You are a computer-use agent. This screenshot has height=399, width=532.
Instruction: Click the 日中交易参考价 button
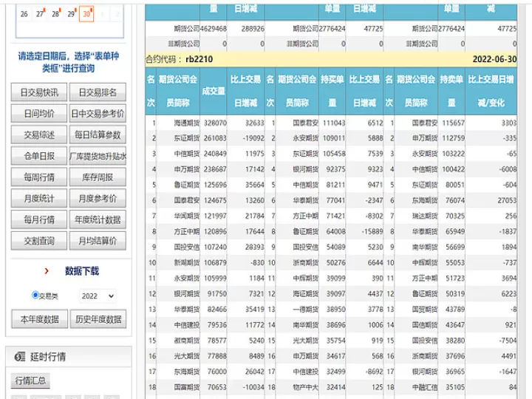tap(98, 114)
